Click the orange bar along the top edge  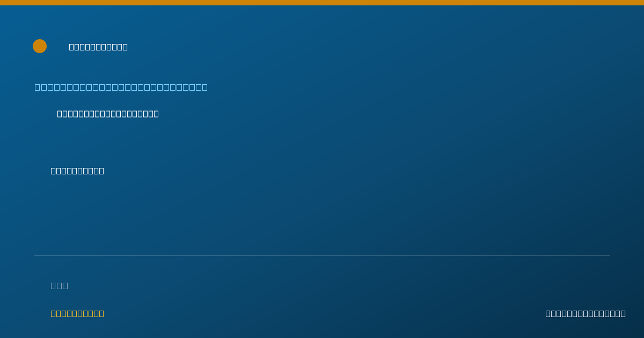point(322,3)
